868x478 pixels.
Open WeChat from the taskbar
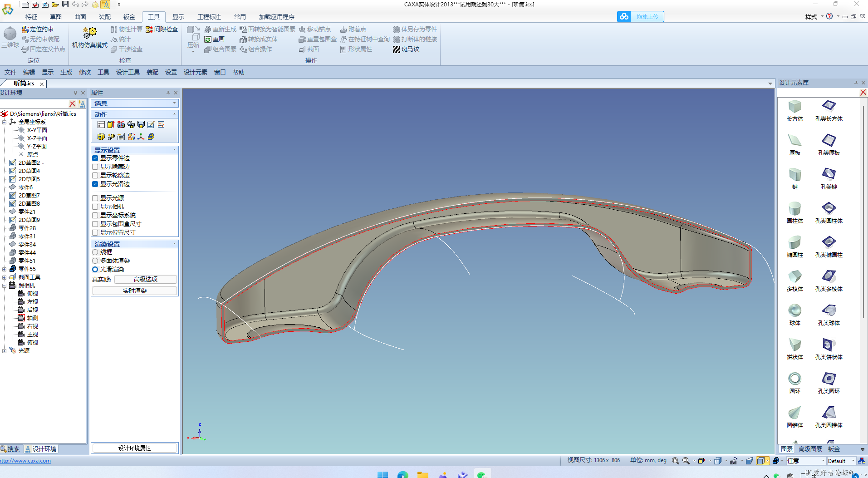click(482, 474)
